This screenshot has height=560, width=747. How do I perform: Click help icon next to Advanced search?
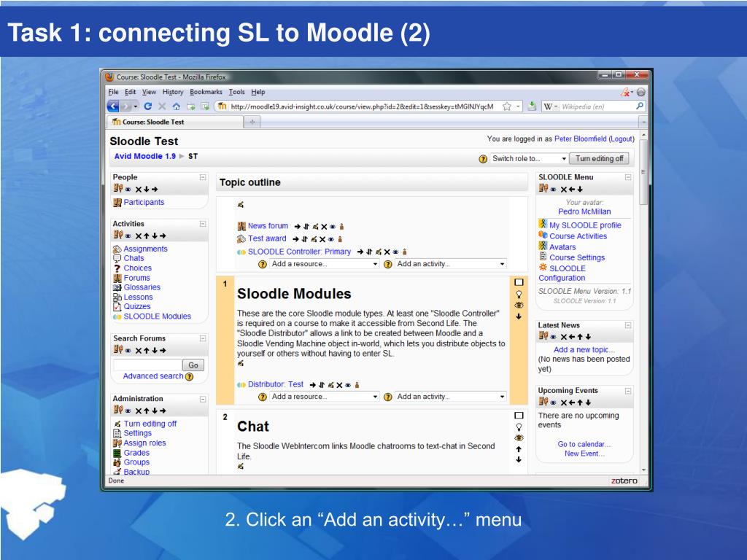click(x=190, y=377)
